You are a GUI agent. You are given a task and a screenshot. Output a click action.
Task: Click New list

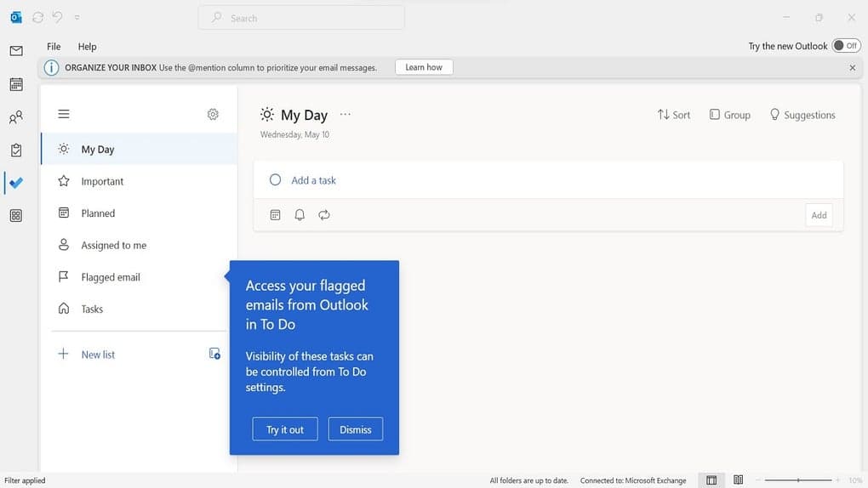pyautogui.click(x=87, y=355)
